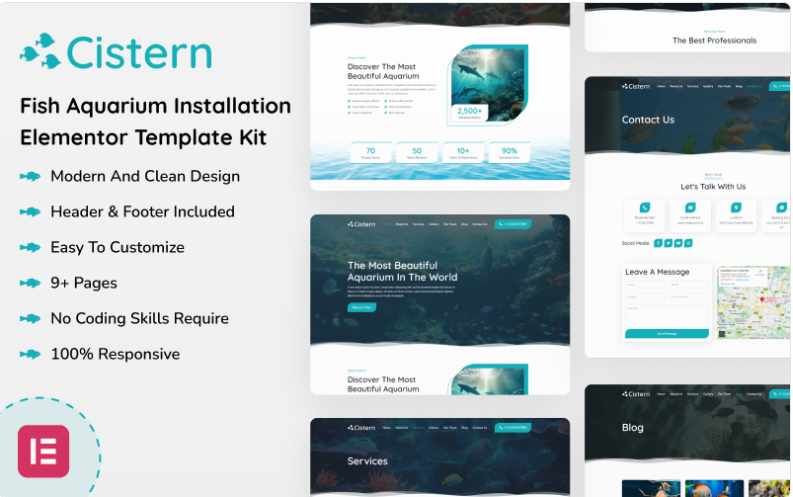Click Cistern logo in Blog page header

pos(636,394)
